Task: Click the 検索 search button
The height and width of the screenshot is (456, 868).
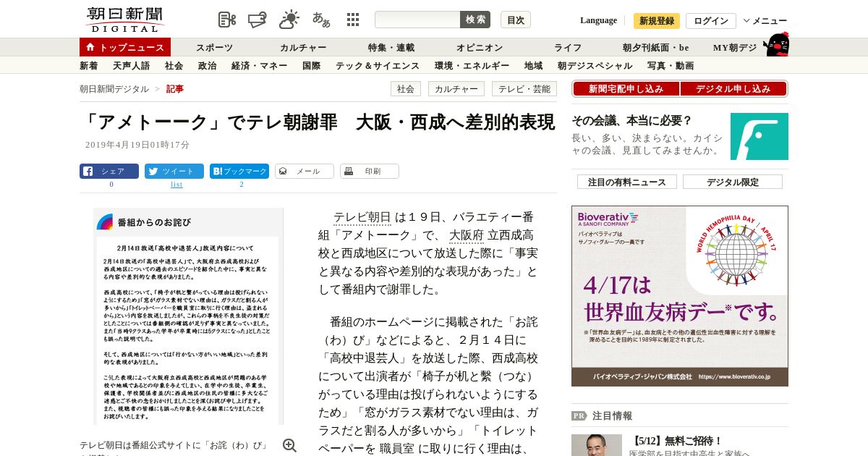Action: tap(475, 20)
